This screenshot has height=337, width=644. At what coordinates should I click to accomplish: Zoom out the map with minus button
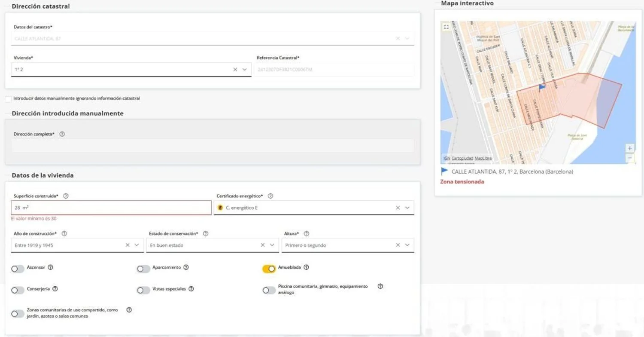[x=630, y=158]
